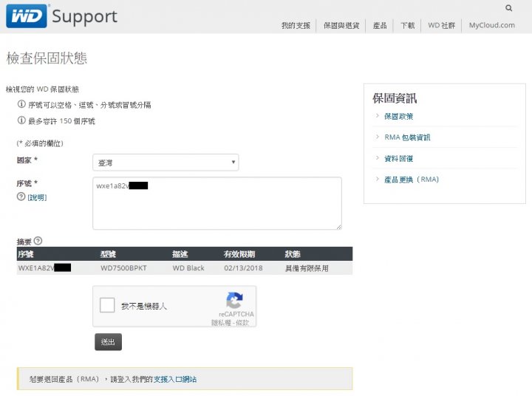Screen dimensions: 532x396
Task: Select the WD Black description cell
Action: (188, 267)
